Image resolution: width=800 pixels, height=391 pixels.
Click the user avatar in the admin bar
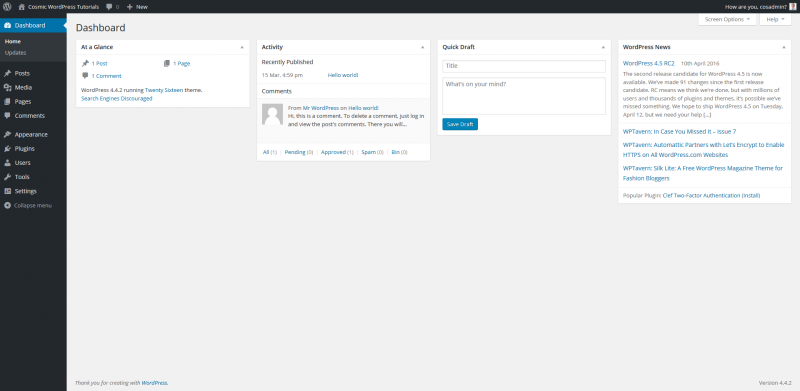pyautogui.click(x=792, y=7)
